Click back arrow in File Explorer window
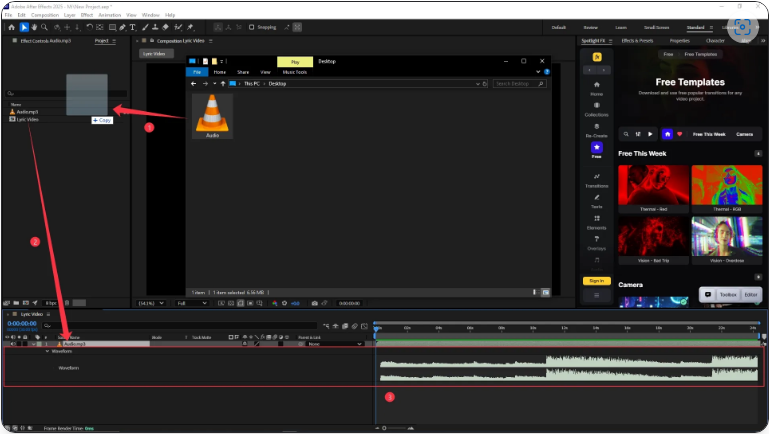The width and height of the screenshot is (769, 434). tap(193, 84)
